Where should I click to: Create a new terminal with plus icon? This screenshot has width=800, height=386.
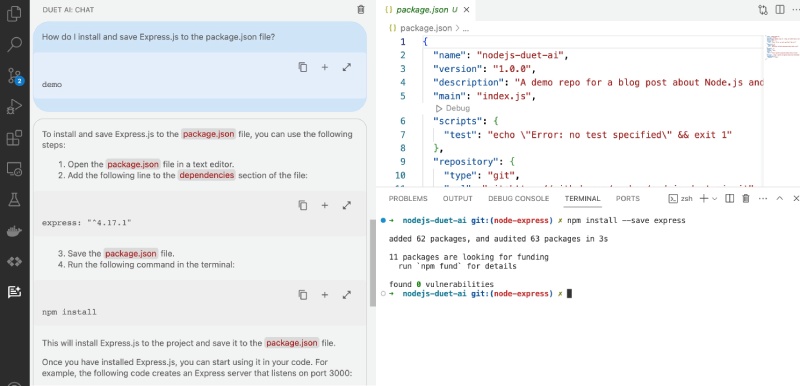pos(704,198)
